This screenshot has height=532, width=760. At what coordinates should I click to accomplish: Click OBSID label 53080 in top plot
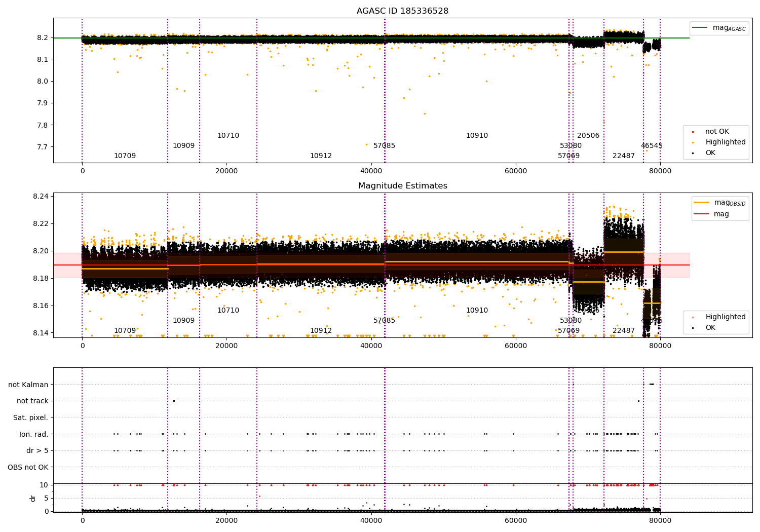[571, 145]
